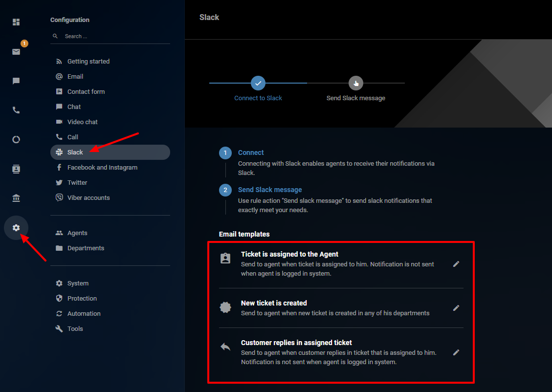Open Contact form configuration

110,91
